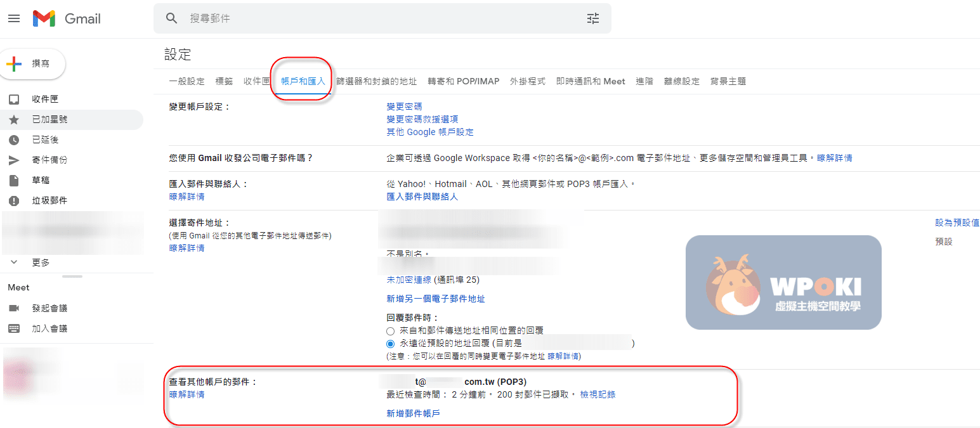The width and height of the screenshot is (980, 428).
Task: Click 檢視記錄 link
Action: pyautogui.click(x=598, y=394)
